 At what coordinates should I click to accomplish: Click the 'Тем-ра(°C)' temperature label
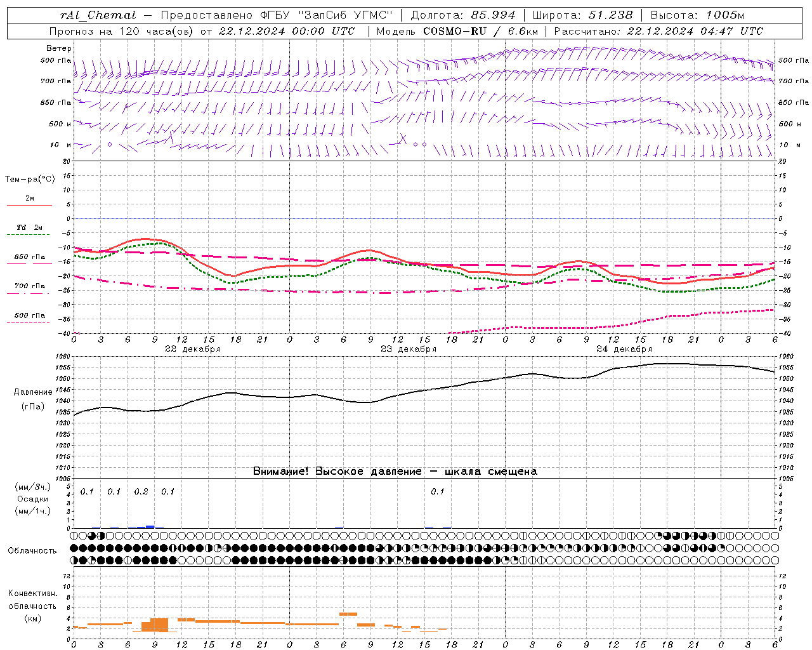tap(30, 179)
